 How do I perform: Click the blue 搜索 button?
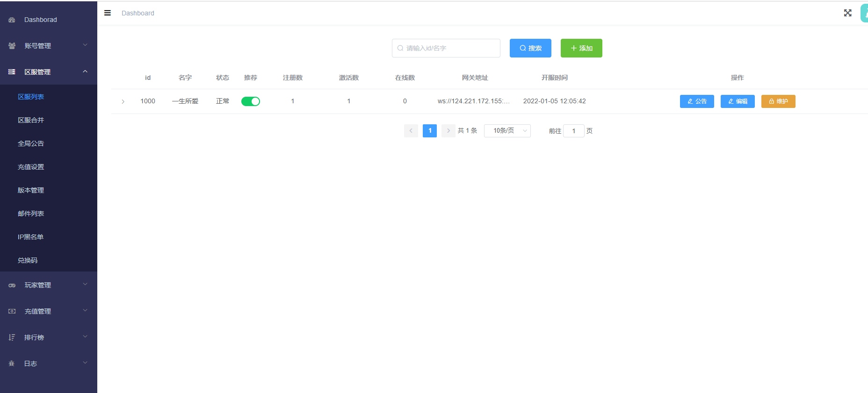click(x=530, y=48)
